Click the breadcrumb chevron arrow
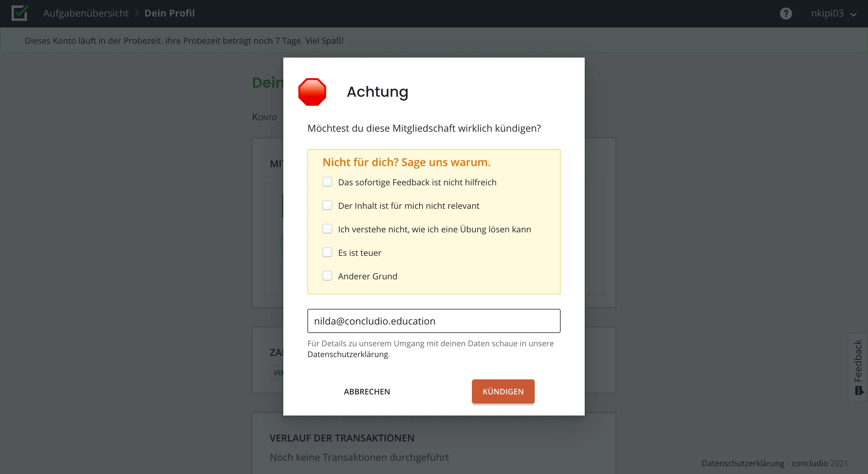Viewport: 868px width, 474px height. click(x=137, y=13)
